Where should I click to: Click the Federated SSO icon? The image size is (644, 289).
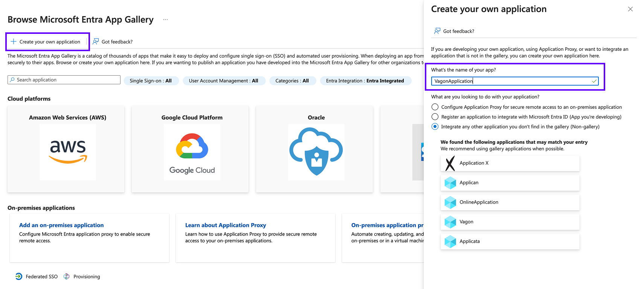coord(19,277)
